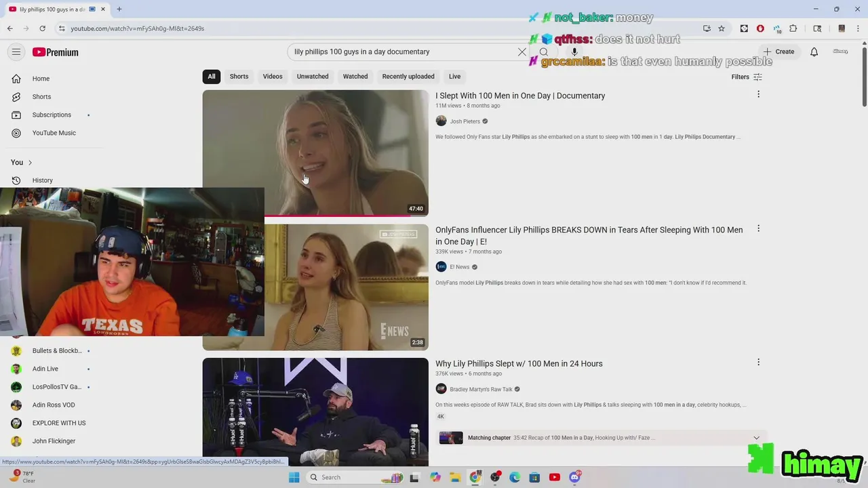
Task: Select the Recently uploaded filter chip
Action: point(408,77)
